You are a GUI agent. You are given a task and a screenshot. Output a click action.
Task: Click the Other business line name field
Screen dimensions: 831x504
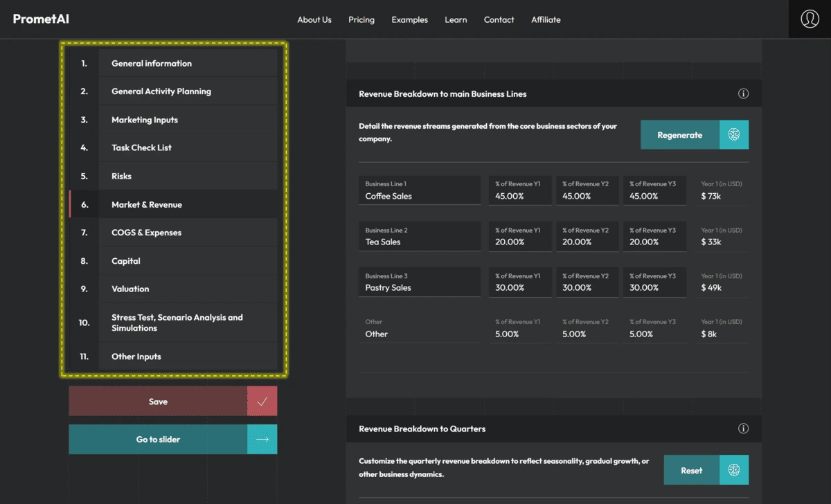coord(420,328)
